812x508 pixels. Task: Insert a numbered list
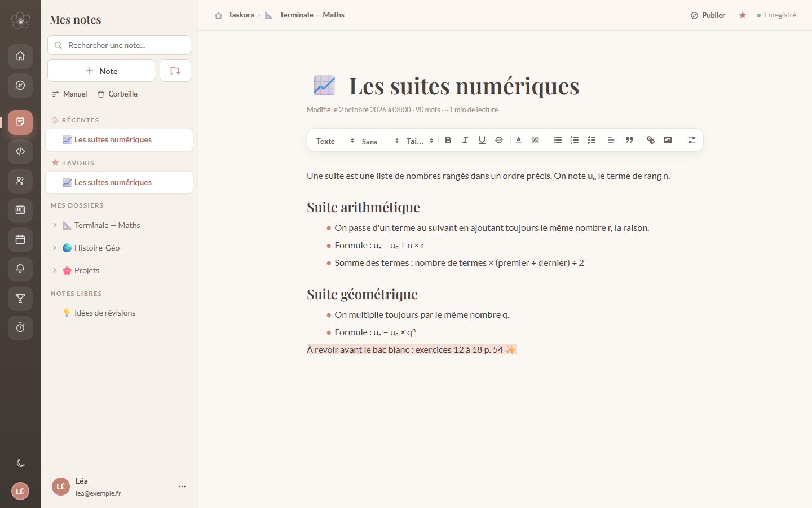point(575,140)
